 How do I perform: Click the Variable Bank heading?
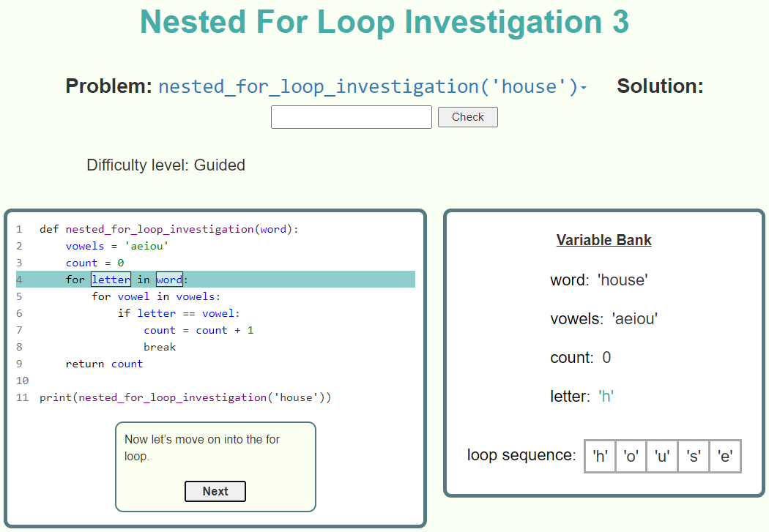coord(603,240)
